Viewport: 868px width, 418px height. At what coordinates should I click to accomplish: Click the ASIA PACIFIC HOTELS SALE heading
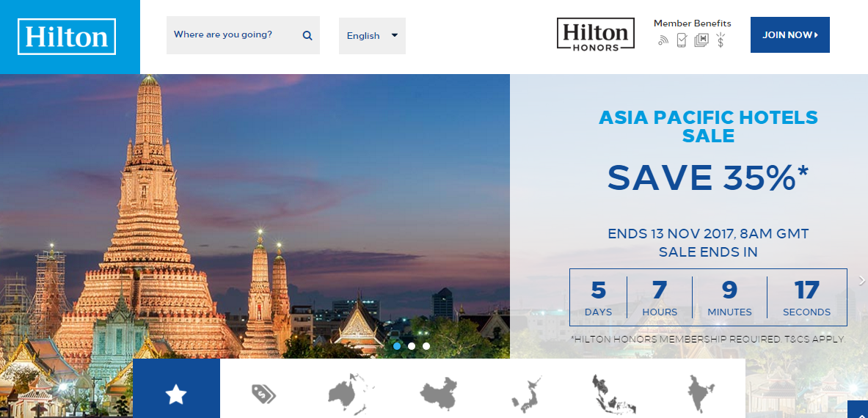708,126
